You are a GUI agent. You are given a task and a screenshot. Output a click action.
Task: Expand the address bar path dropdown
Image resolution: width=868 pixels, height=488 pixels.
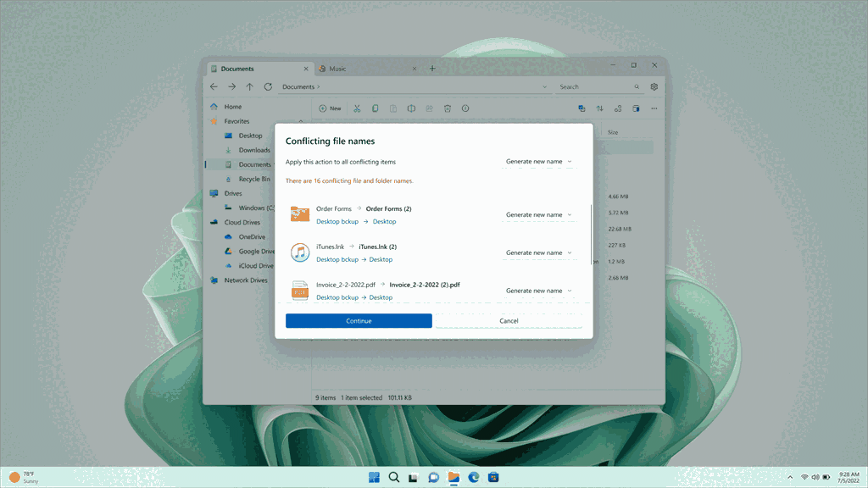(x=545, y=86)
